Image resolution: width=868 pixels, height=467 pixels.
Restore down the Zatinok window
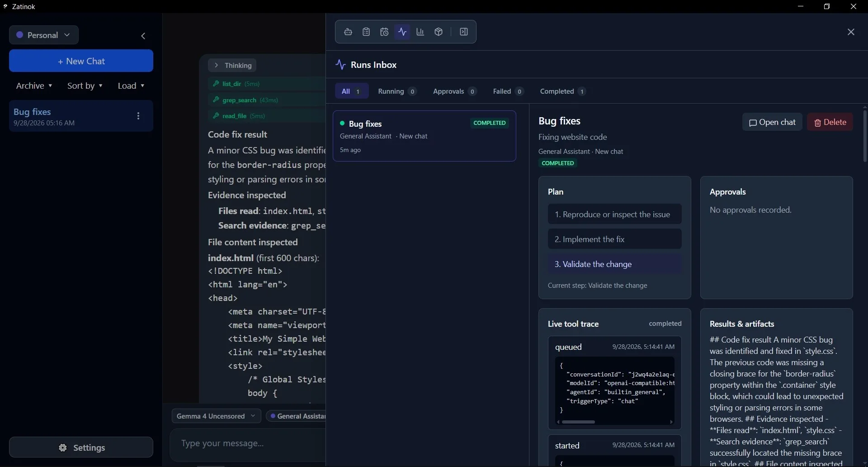click(x=827, y=6)
